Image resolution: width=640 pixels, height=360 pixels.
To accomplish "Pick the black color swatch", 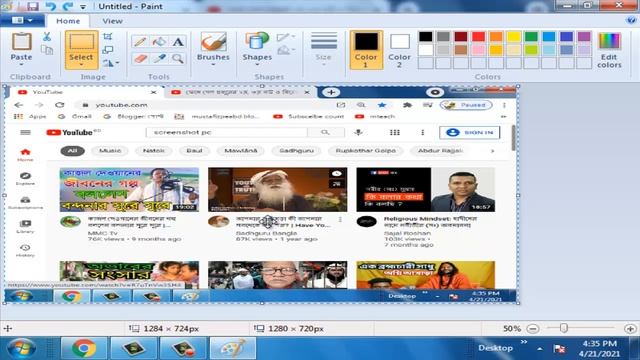I will (x=425, y=36).
